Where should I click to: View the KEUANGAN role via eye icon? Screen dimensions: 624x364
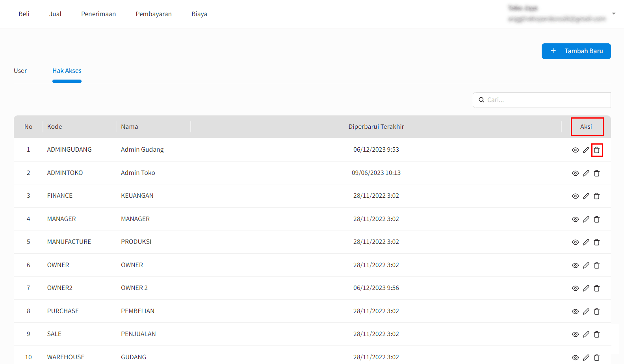click(x=575, y=196)
